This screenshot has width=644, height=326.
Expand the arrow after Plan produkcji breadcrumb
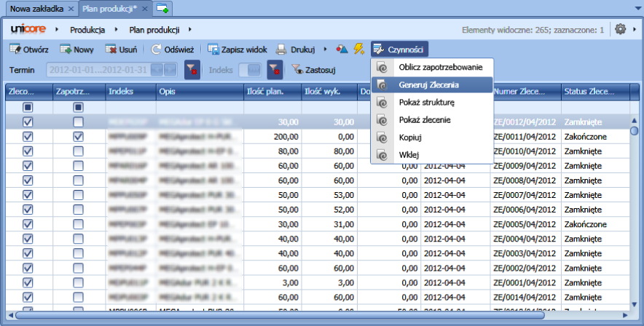190,30
